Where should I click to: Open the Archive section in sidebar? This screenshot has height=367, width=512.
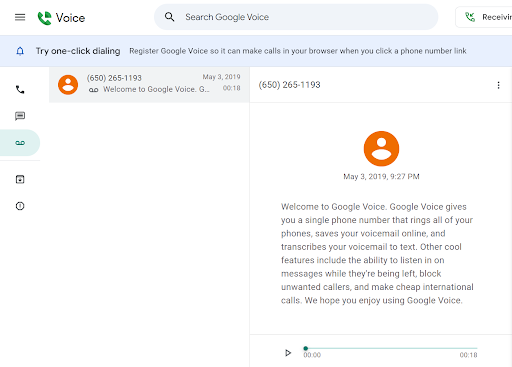(20, 179)
